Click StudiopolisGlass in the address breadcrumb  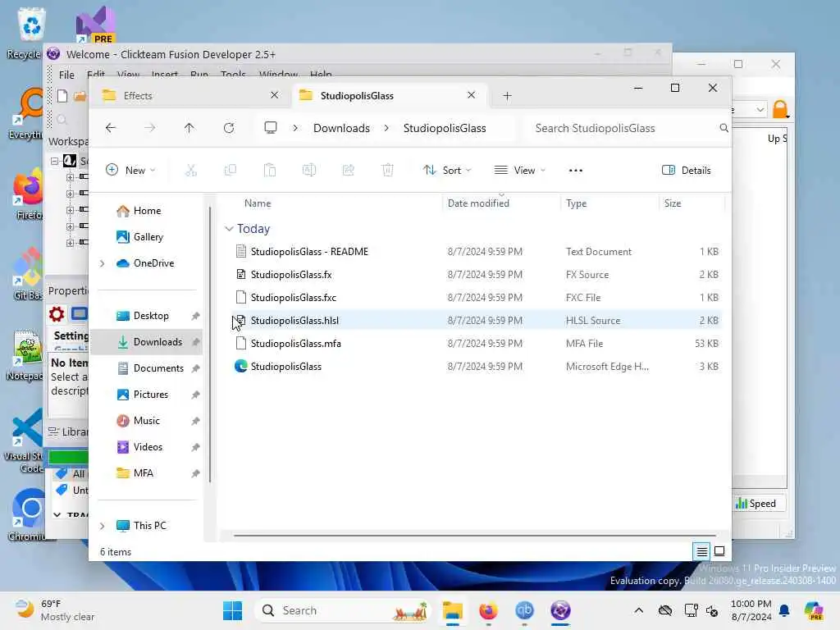click(445, 128)
